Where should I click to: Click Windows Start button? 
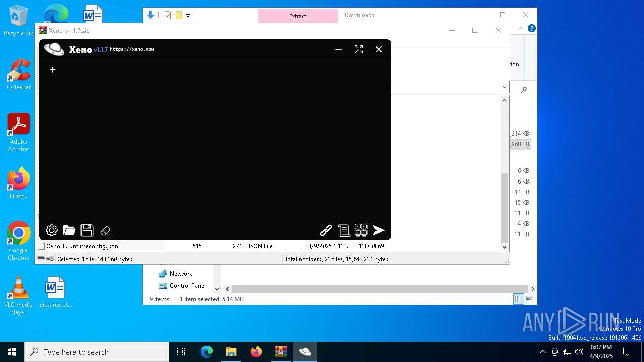pyautogui.click(x=12, y=352)
